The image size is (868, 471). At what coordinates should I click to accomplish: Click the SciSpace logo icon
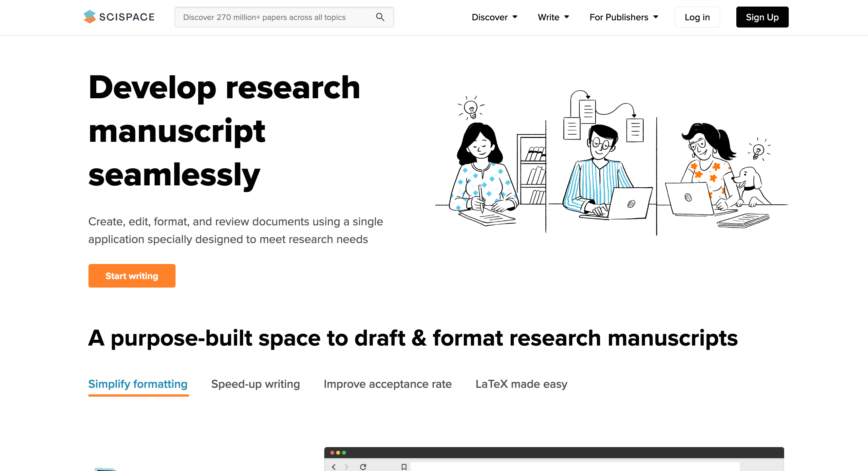(x=90, y=17)
